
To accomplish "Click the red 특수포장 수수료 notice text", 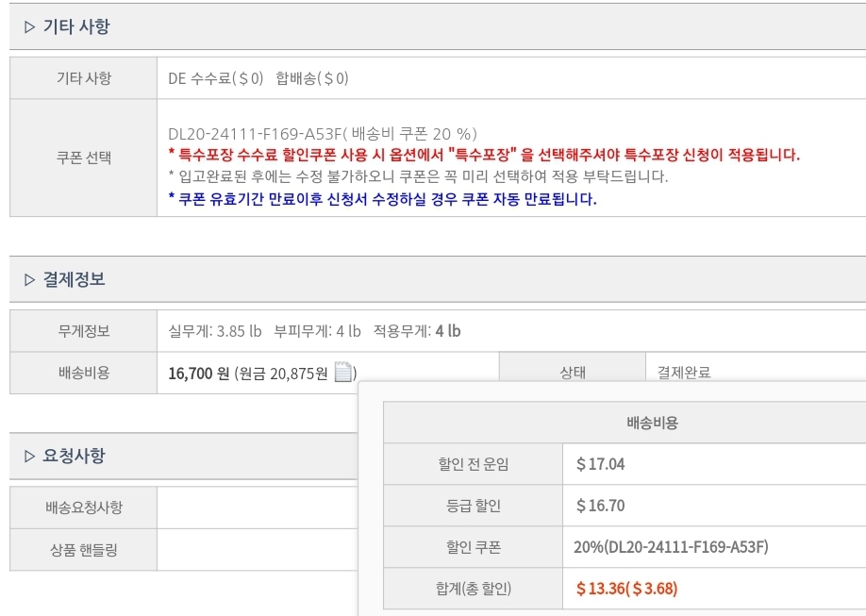I will click(x=483, y=155).
